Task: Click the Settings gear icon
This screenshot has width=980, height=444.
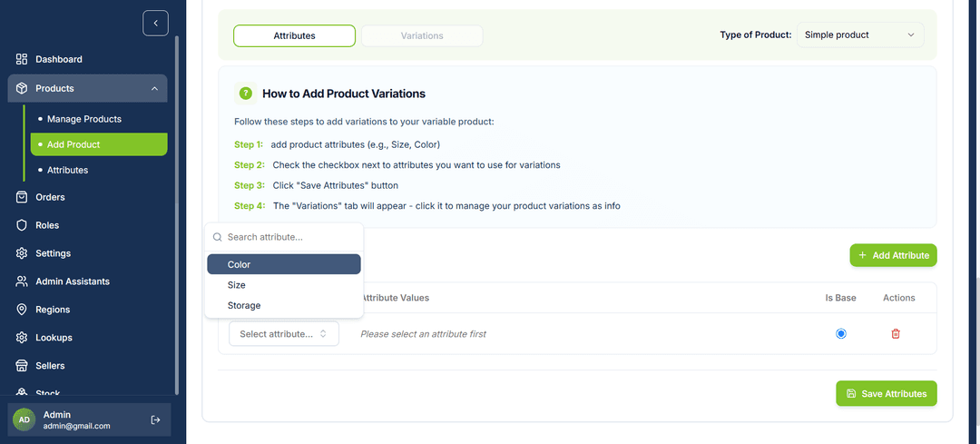Action: pyautogui.click(x=22, y=253)
